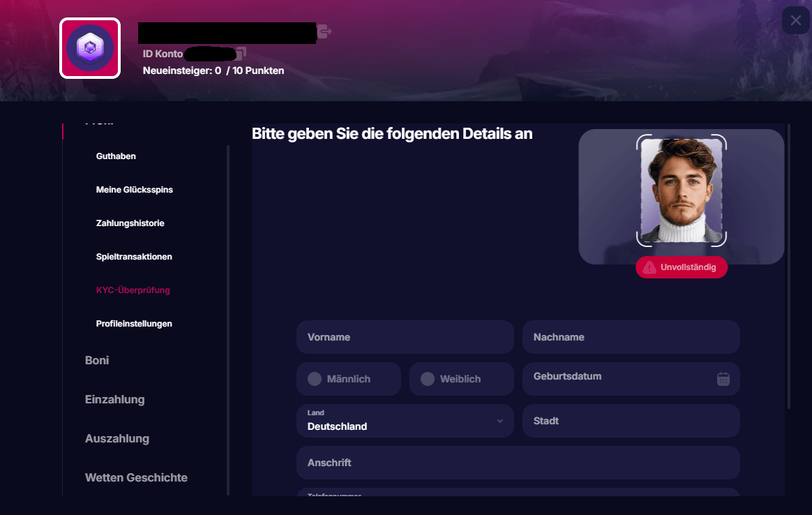The height and width of the screenshot is (515, 812).
Task: Open the calendar icon in Geburtsdatum
Action: point(723,379)
